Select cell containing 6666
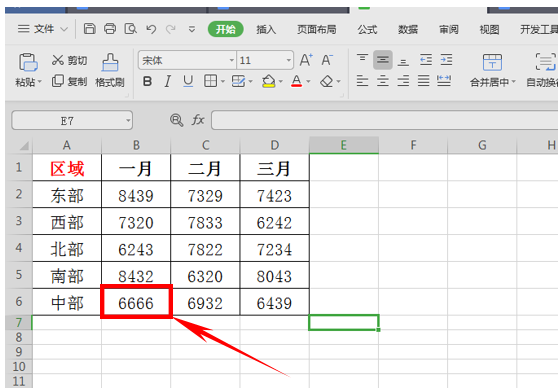This screenshot has height=392, width=558. 136,302
